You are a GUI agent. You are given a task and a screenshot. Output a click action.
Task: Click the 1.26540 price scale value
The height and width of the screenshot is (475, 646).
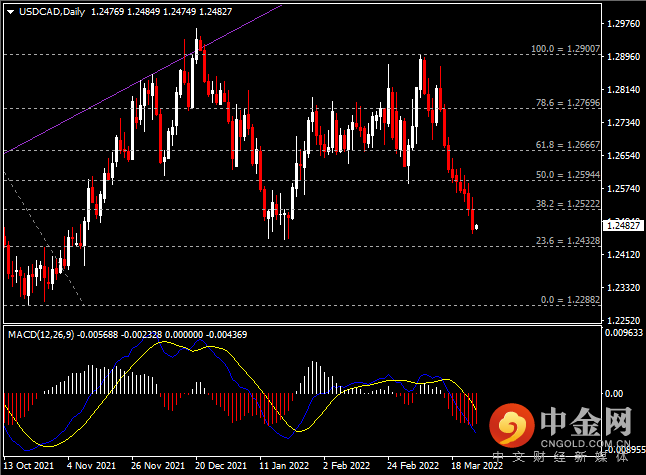tap(624, 155)
